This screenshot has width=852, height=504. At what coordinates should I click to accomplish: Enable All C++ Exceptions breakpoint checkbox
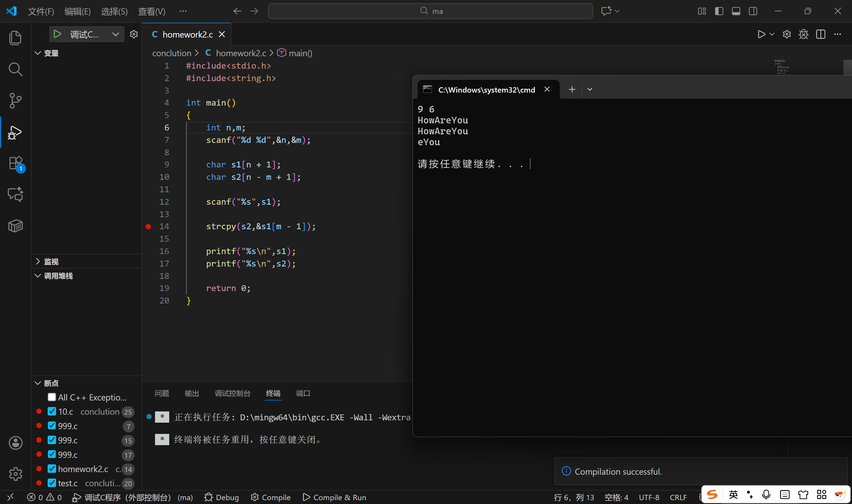coord(52,397)
